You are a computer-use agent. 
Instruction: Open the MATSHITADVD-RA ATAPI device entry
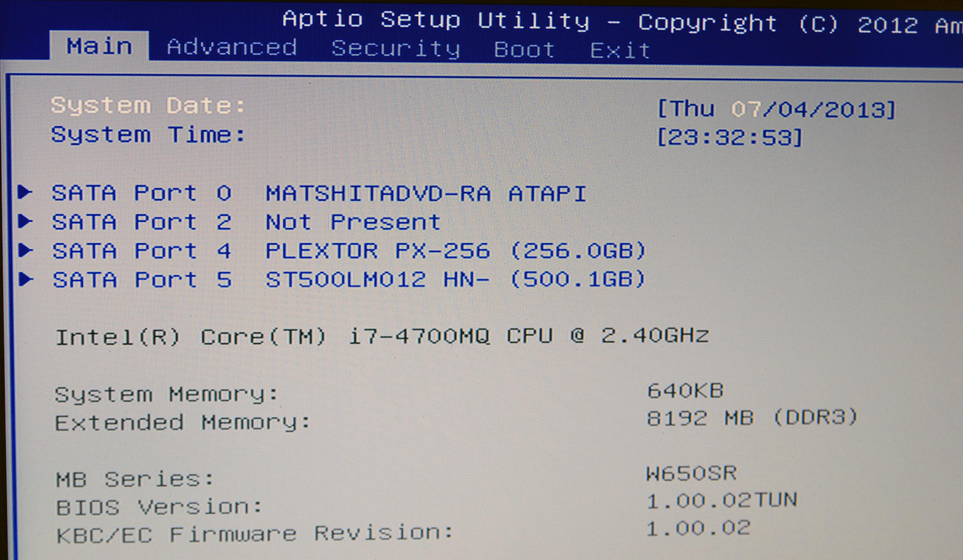(426, 193)
